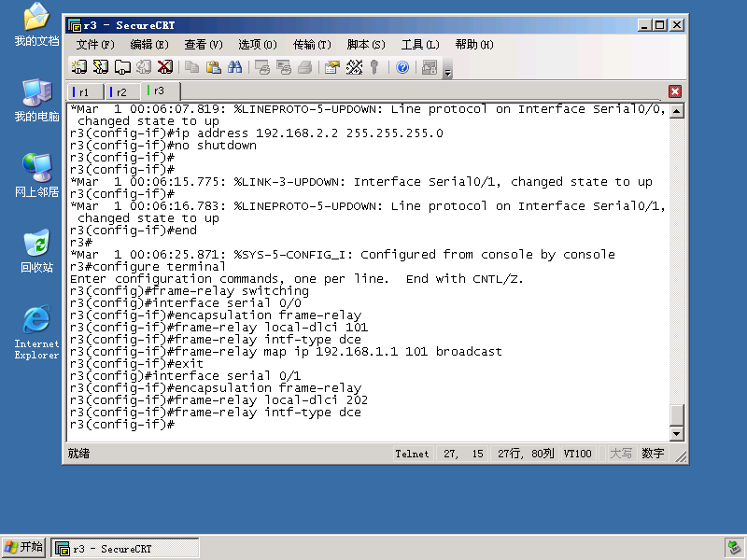Open Help via blue question mark icon
747x560 pixels.
coord(402,67)
